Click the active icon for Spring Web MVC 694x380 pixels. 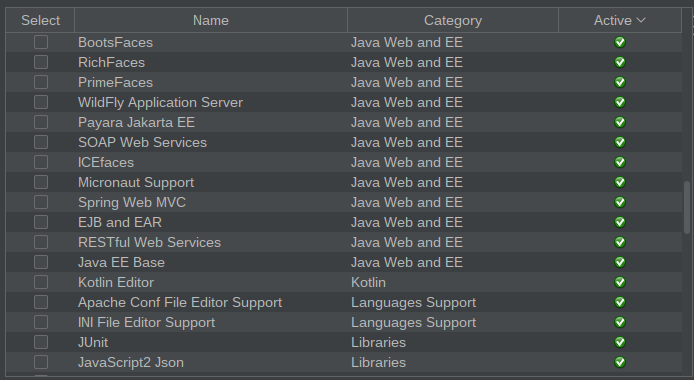620,202
